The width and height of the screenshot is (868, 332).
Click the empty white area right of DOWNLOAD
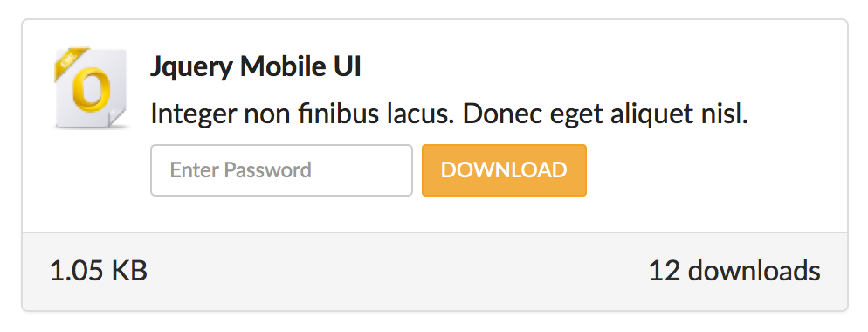(716, 170)
